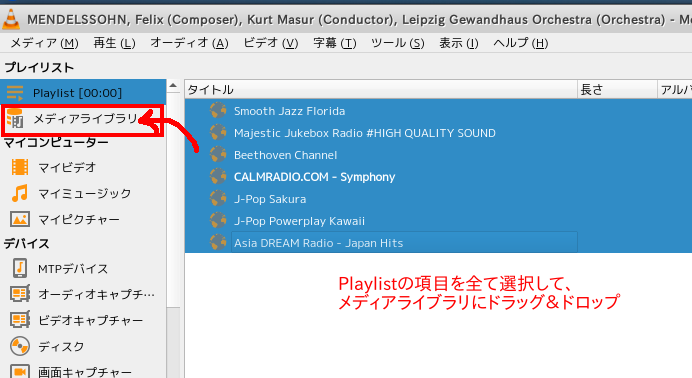Open the 表示 (I) menu
692x378 pixels.
pyautogui.click(x=459, y=43)
